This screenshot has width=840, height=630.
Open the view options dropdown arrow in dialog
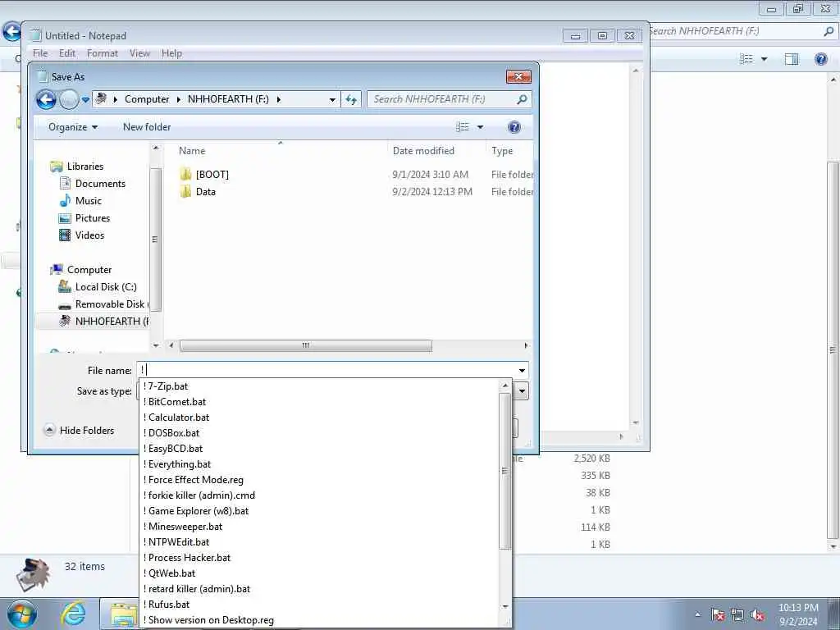pyautogui.click(x=480, y=127)
